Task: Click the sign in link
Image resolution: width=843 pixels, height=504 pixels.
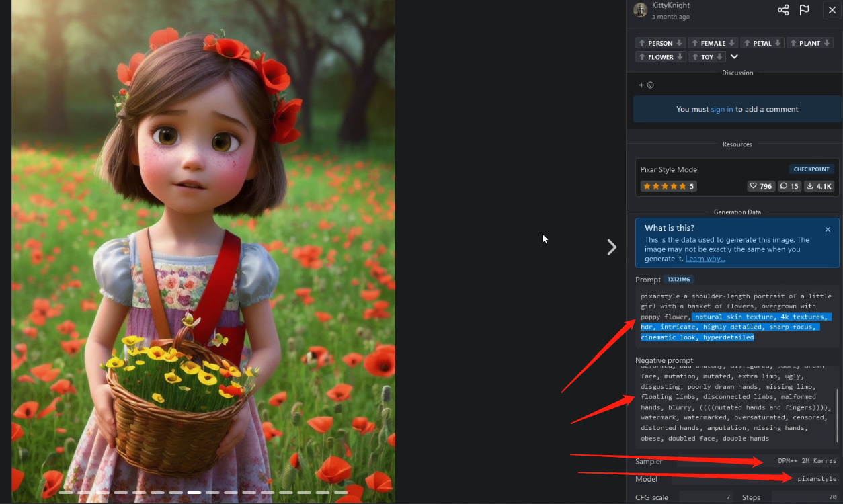Action: (x=722, y=110)
